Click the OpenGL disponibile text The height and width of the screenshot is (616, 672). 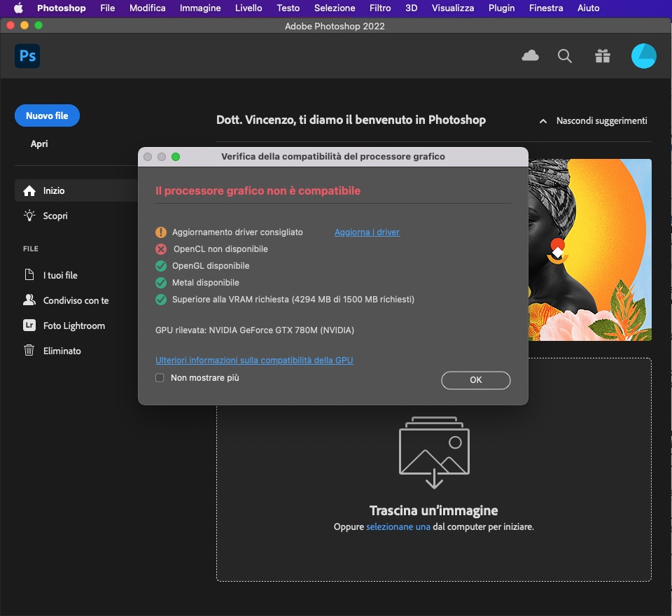tap(211, 266)
